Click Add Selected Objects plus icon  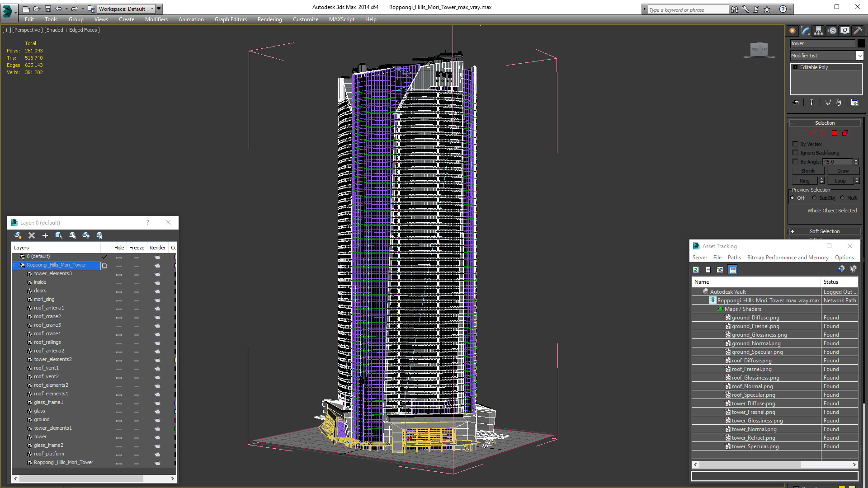pyautogui.click(x=45, y=235)
